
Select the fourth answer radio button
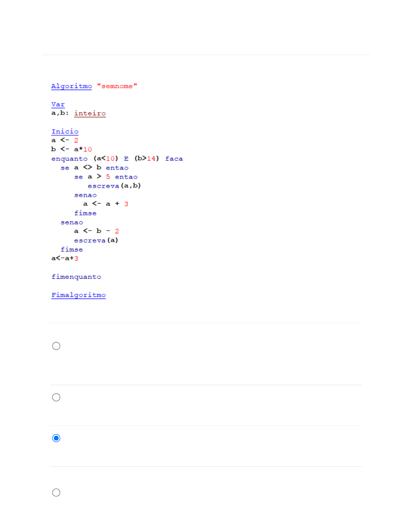pos(56,492)
